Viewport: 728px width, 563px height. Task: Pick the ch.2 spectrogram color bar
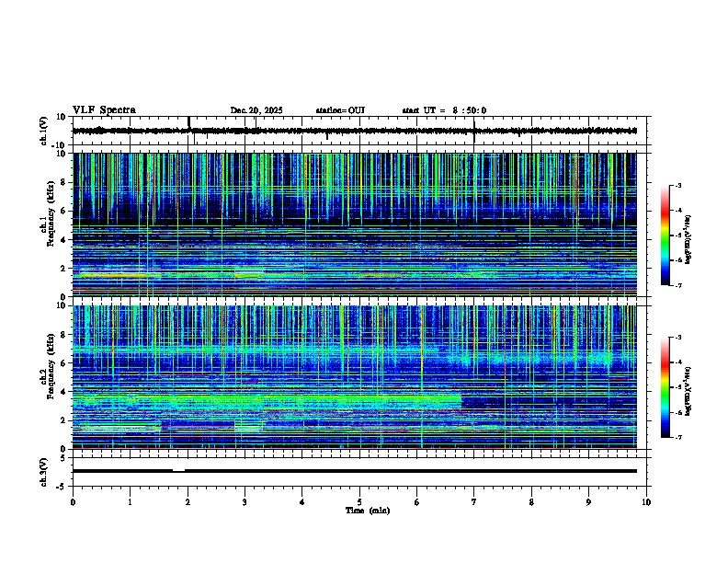665,387
